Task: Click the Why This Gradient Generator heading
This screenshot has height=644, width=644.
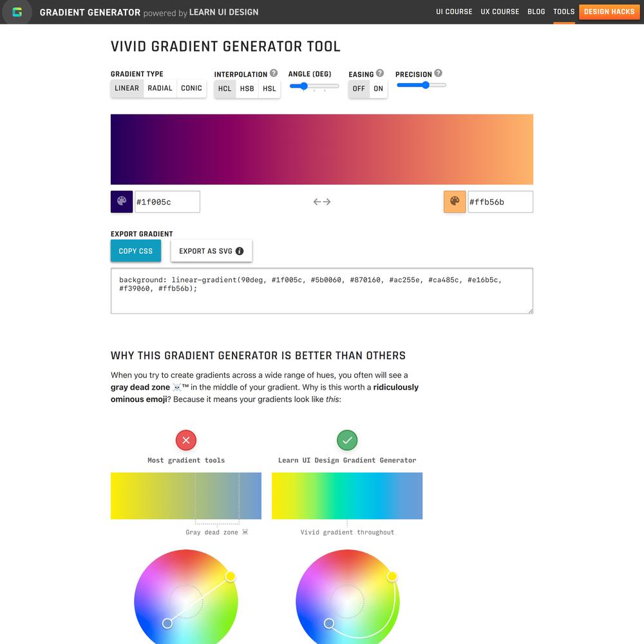Action: coord(258,355)
